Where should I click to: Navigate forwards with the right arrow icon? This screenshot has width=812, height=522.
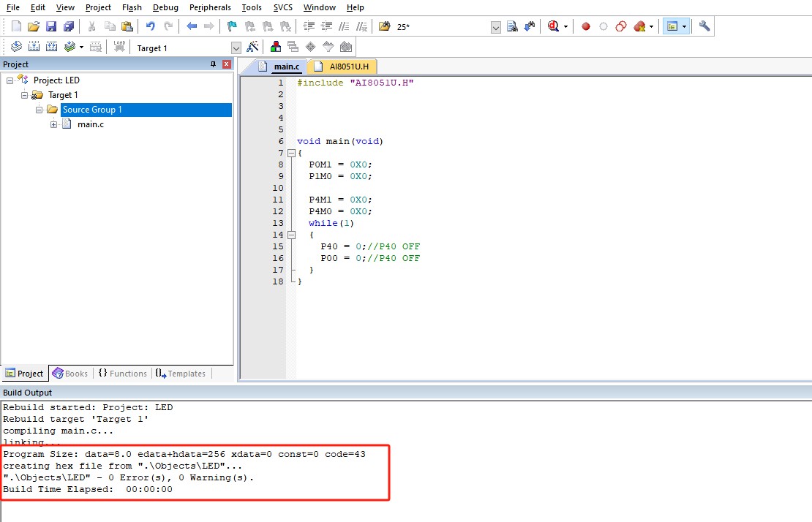pyautogui.click(x=208, y=26)
